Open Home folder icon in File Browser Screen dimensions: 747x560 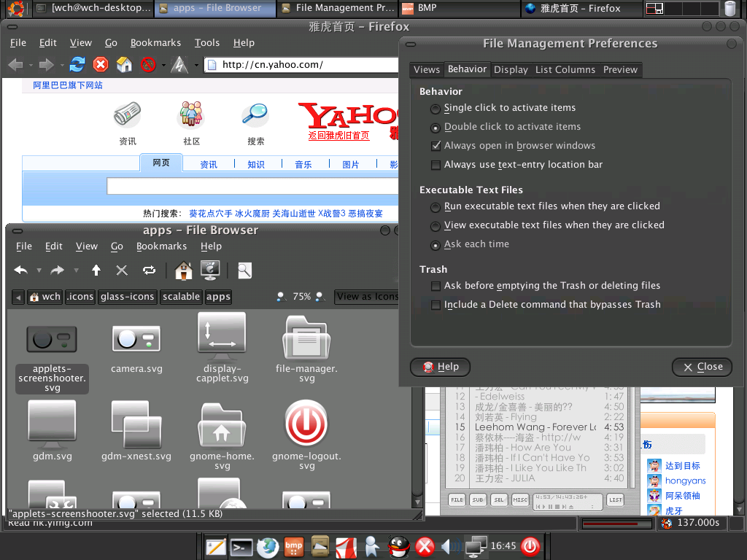pyautogui.click(x=183, y=271)
